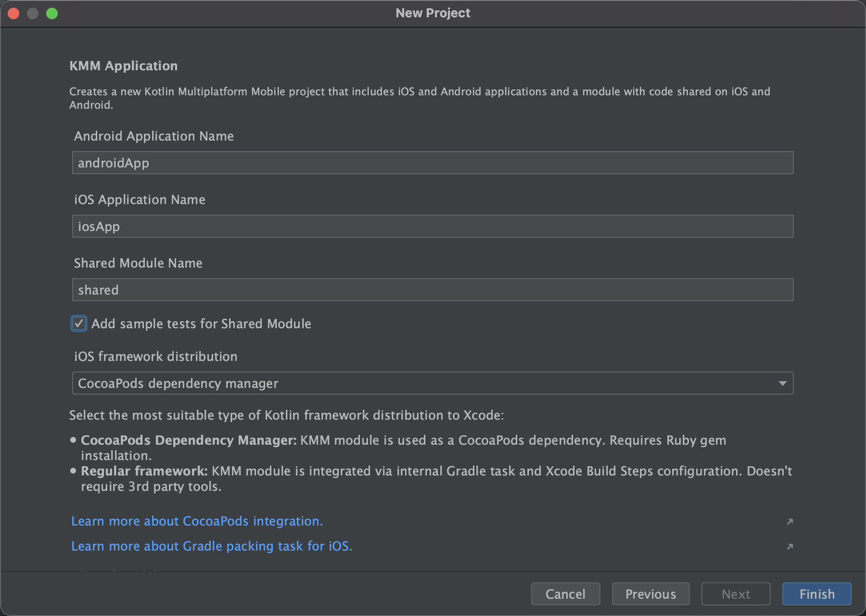Select the Shared Module Name text field

pos(432,290)
